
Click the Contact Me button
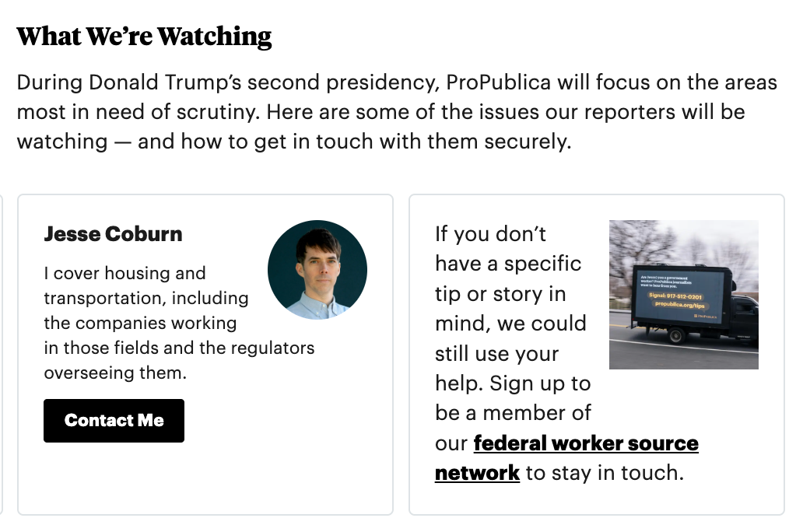point(114,421)
